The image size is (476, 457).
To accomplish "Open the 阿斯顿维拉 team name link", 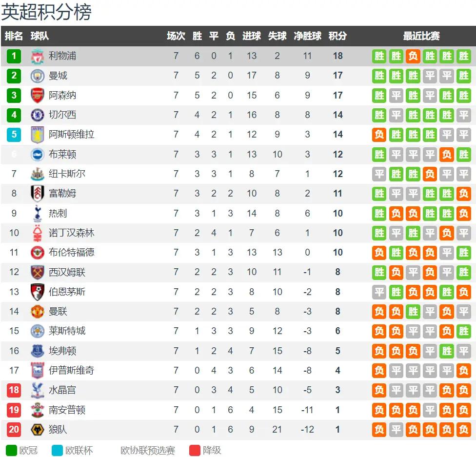I will pyautogui.click(x=72, y=135).
